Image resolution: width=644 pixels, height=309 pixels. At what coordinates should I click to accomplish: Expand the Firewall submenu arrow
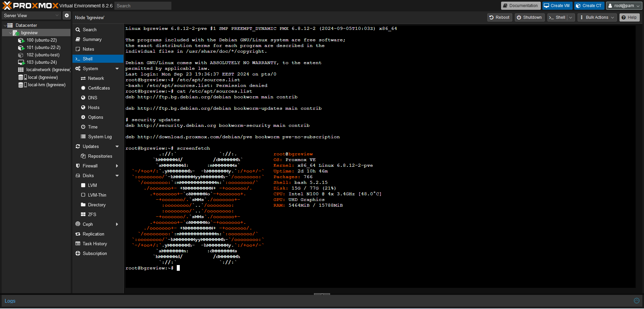[x=117, y=166]
